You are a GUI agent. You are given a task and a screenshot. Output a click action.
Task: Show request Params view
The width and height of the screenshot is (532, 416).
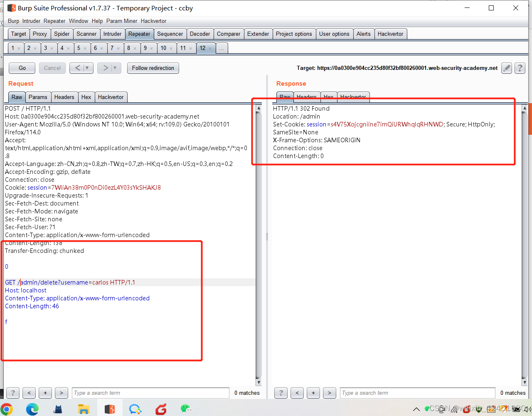click(x=38, y=97)
